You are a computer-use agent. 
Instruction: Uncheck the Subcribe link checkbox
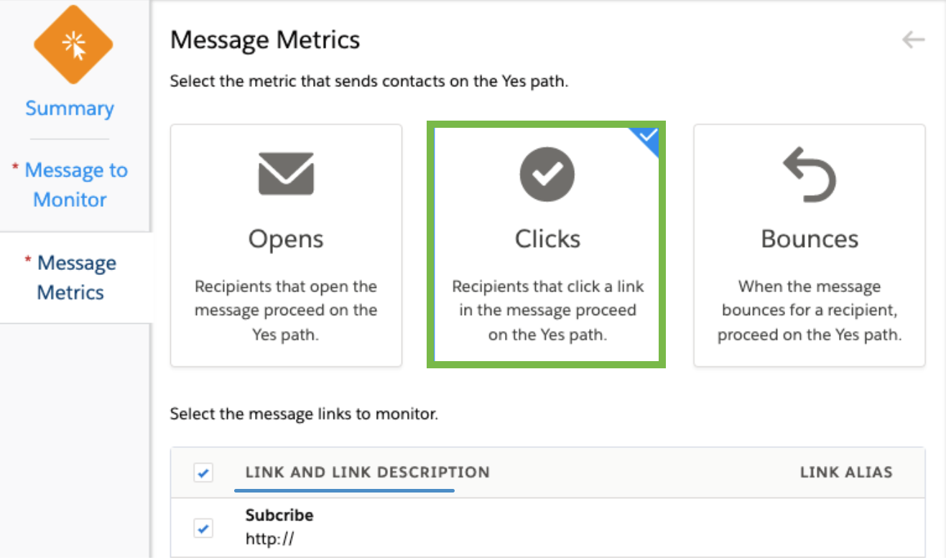203,528
